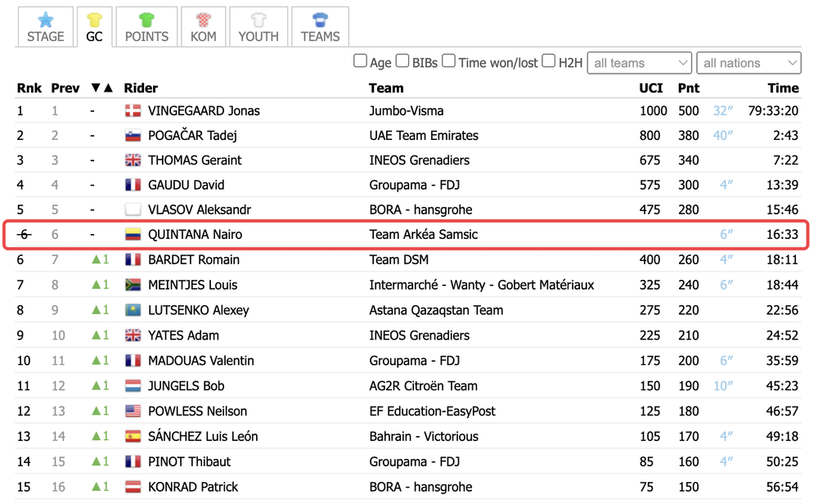Image resolution: width=818 pixels, height=504 pixels.
Task: Check the H2H option
Action: tap(548, 61)
